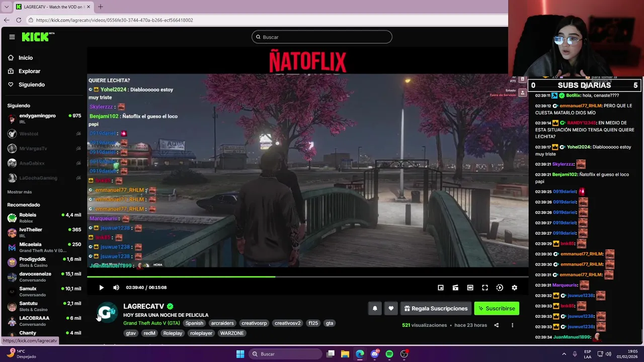Toggle notification bell for LAGRECATV
The width and height of the screenshot is (644, 362).
(375, 309)
